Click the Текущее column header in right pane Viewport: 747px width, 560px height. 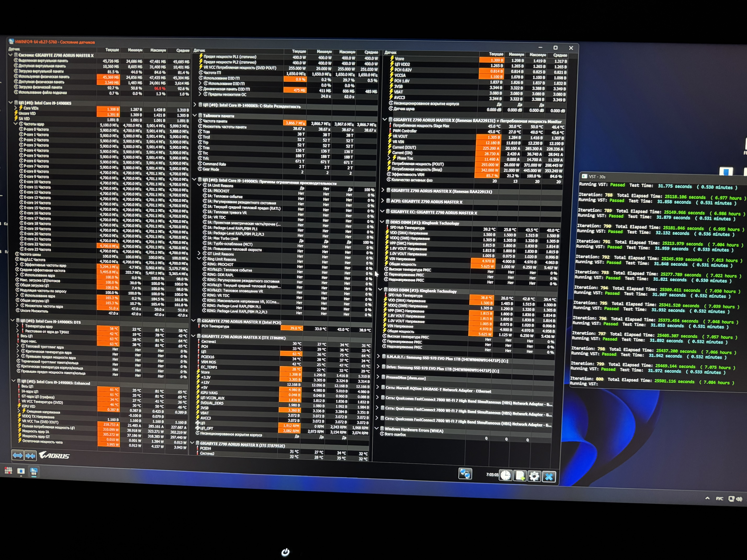pyautogui.click(x=496, y=54)
